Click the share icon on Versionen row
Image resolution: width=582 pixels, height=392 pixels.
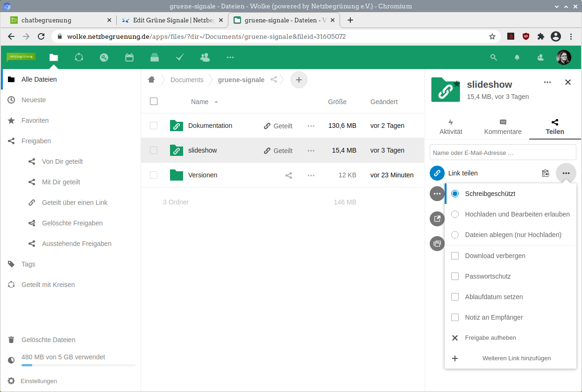(x=289, y=175)
